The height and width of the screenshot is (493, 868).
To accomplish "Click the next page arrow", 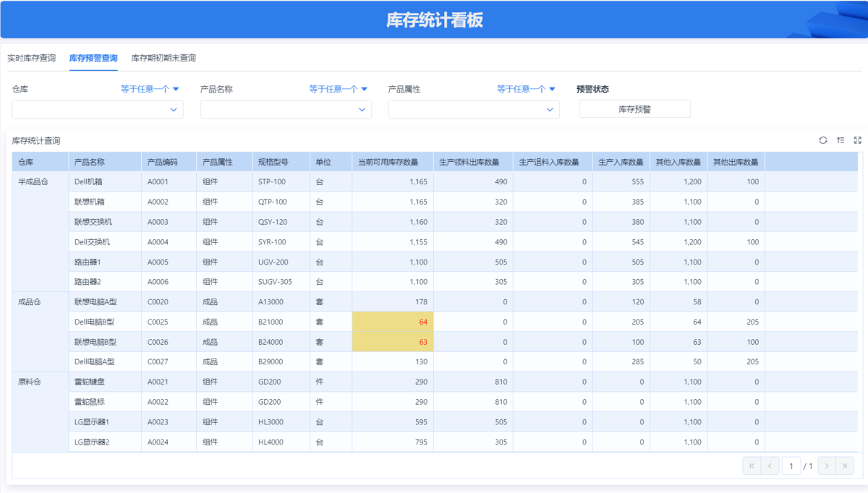I will [x=826, y=466].
